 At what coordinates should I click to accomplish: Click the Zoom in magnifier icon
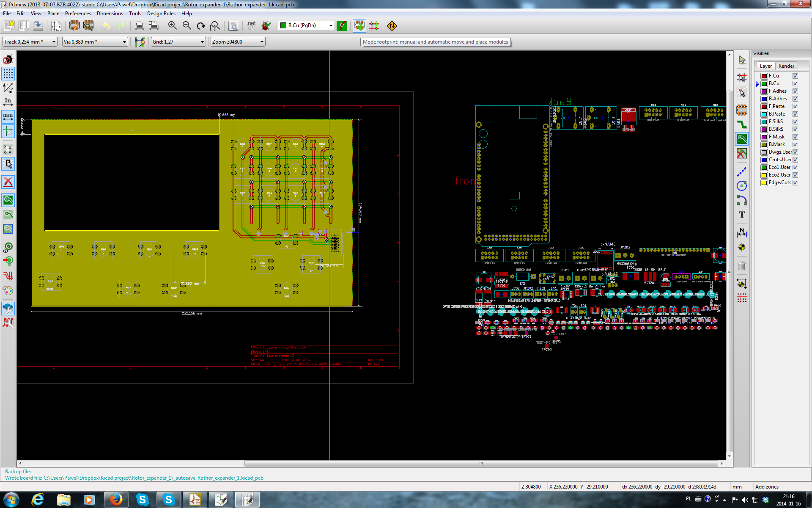click(172, 26)
